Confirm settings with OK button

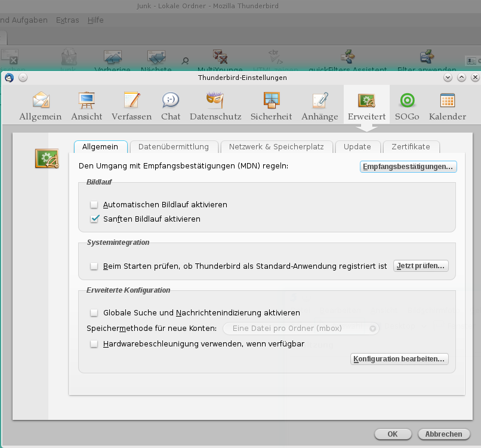click(393, 434)
